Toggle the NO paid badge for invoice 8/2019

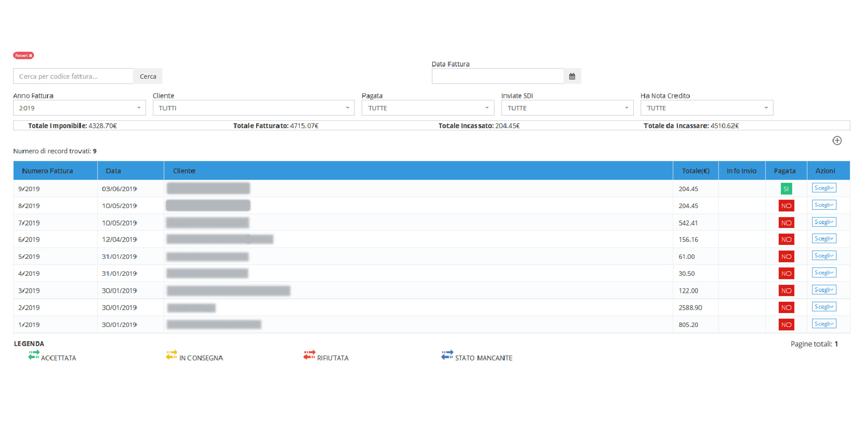point(786,205)
